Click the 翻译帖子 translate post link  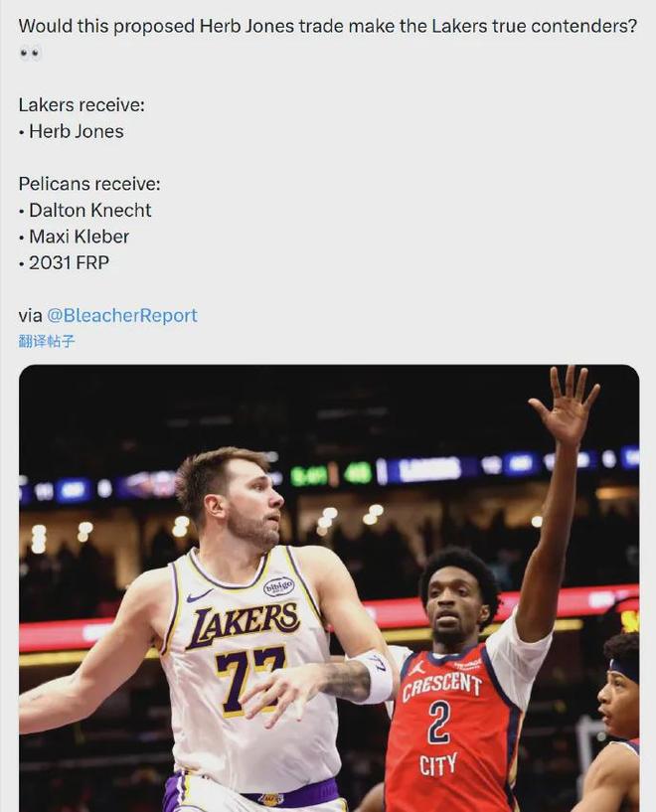pyautogui.click(x=47, y=341)
